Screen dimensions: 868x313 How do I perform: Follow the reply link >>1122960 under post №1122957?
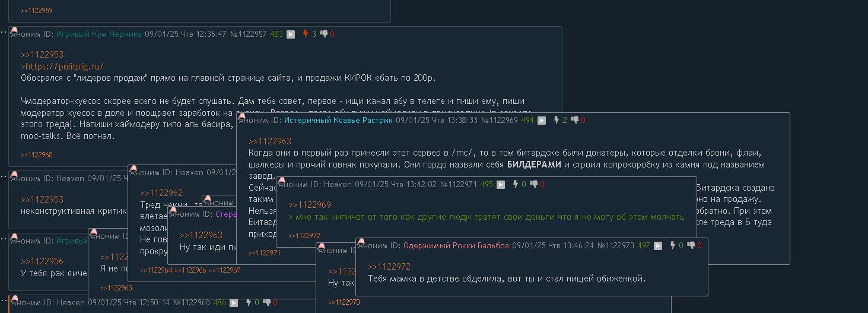point(37,155)
